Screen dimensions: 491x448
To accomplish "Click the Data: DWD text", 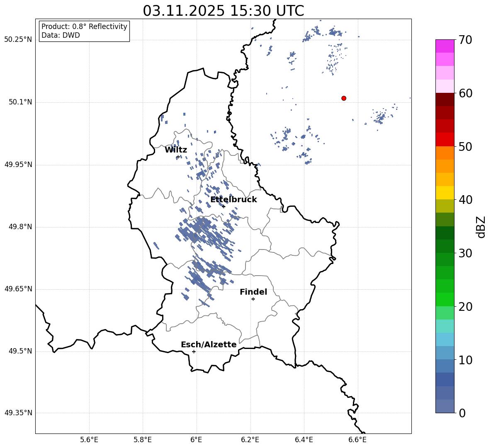I will 61,35.
